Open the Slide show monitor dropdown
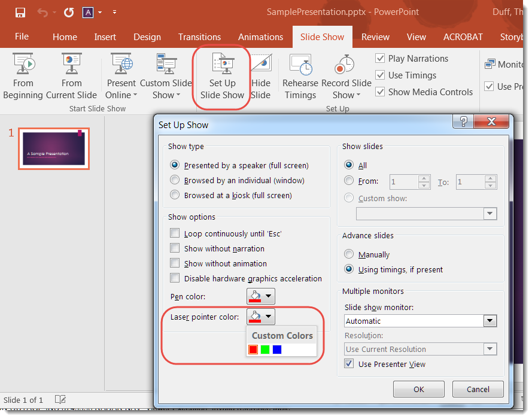532x419 pixels. [x=490, y=321]
